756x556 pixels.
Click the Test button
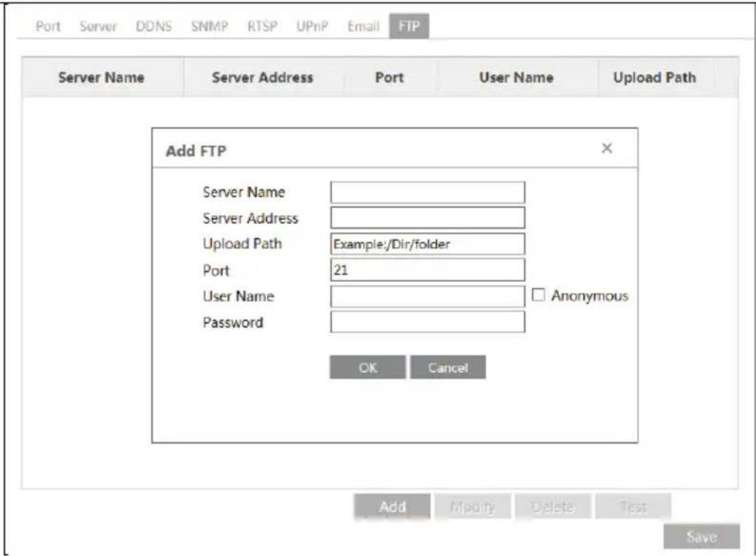[633, 506]
